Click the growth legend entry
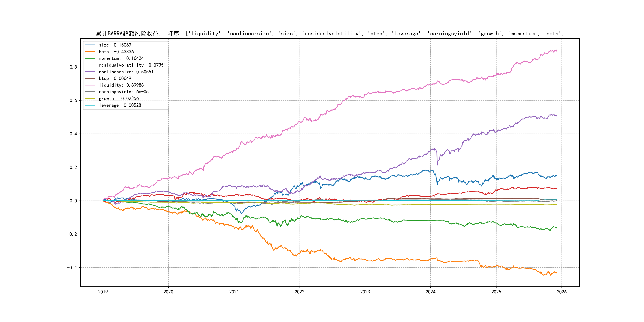The height and width of the screenshot is (322, 644). pos(118,99)
